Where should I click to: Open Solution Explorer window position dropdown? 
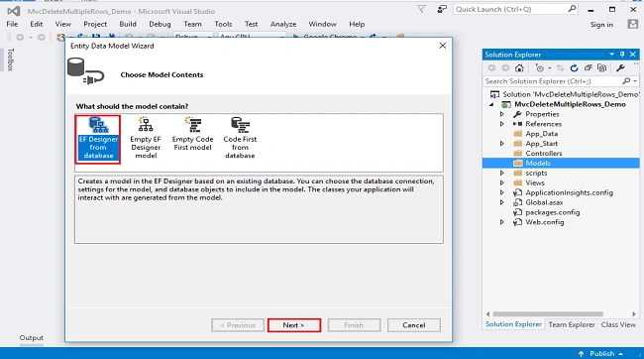(611, 55)
